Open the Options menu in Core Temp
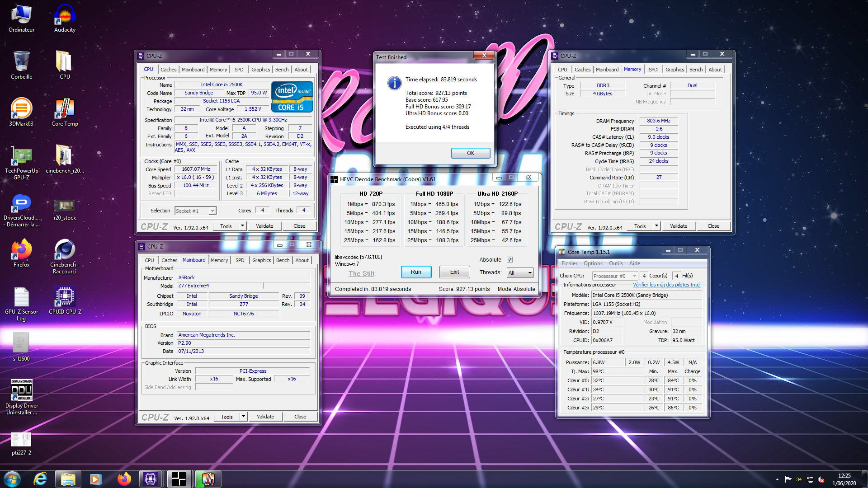Image resolution: width=868 pixels, height=488 pixels. coord(593,263)
